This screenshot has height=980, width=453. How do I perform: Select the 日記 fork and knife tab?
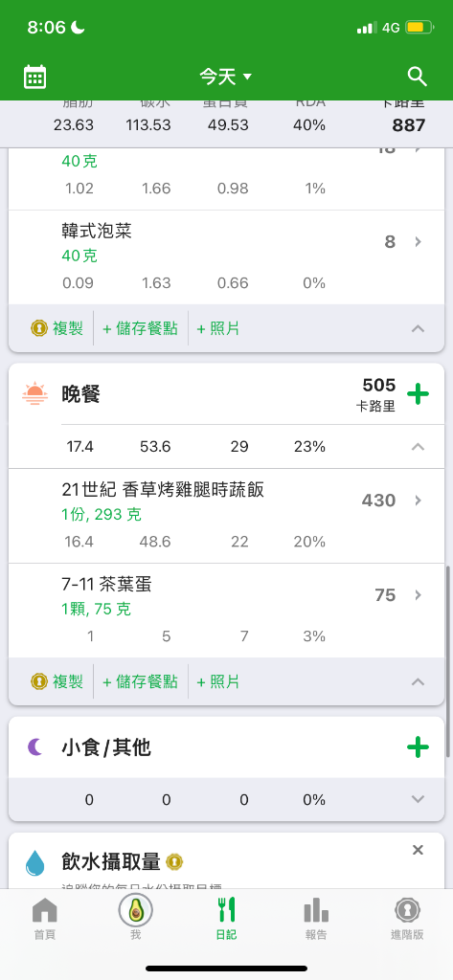click(226, 920)
